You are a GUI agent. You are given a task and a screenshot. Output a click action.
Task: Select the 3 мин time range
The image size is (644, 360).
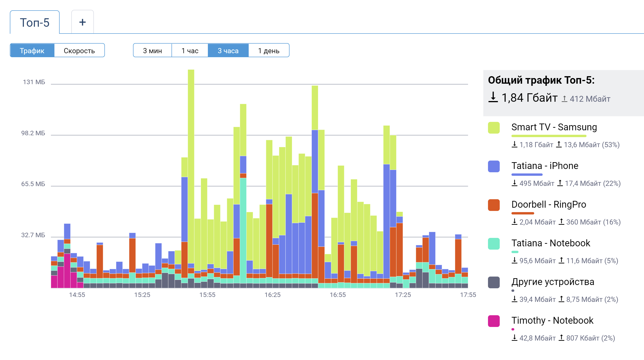coord(152,50)
